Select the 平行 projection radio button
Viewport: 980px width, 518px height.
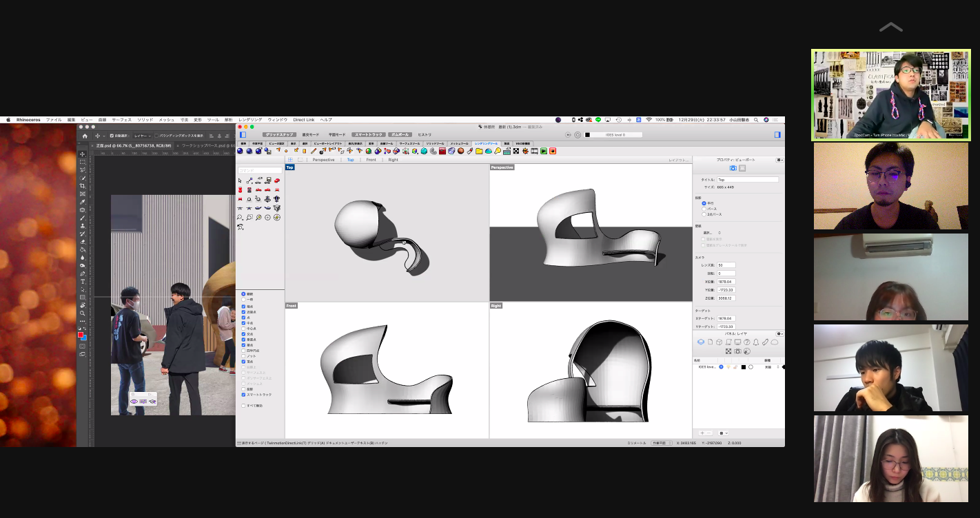pyautogui.click(x=704, y=203)
